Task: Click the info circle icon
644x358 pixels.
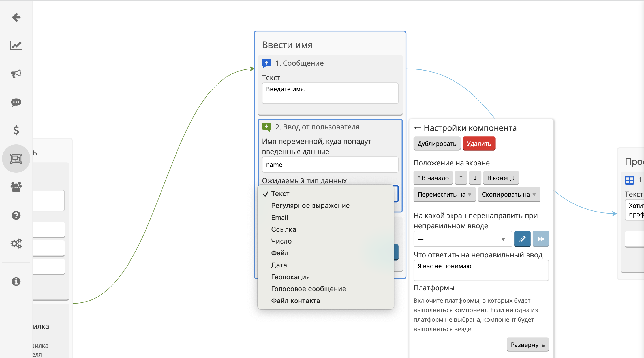Action: coord(16,281)
